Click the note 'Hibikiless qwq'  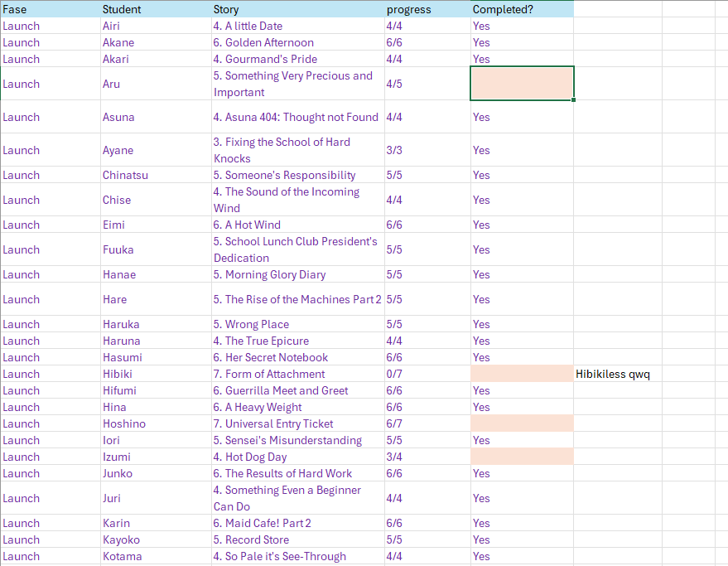pos(612,374)
